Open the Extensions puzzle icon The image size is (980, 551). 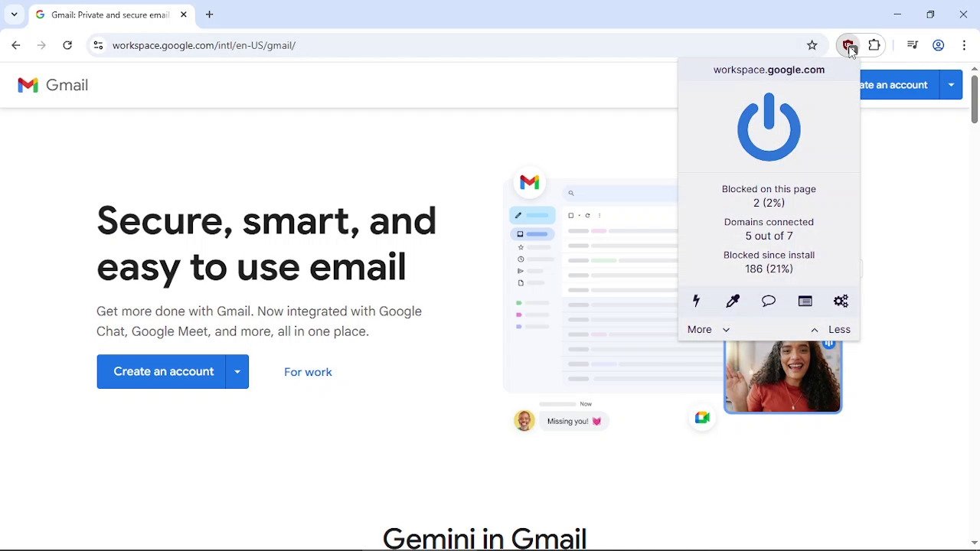tap(874, 45)
